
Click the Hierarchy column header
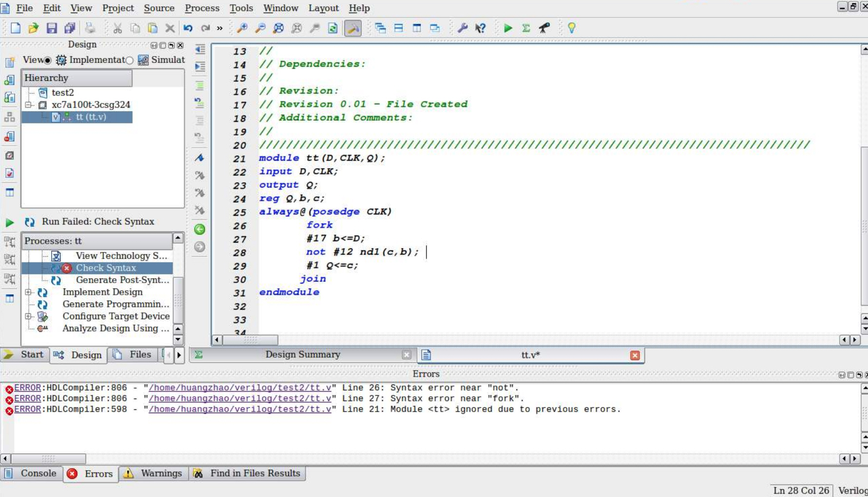click(77, 78)
